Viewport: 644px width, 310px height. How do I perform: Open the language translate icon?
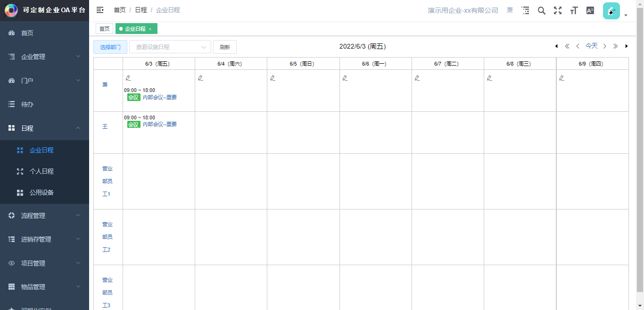click(590, 10)
